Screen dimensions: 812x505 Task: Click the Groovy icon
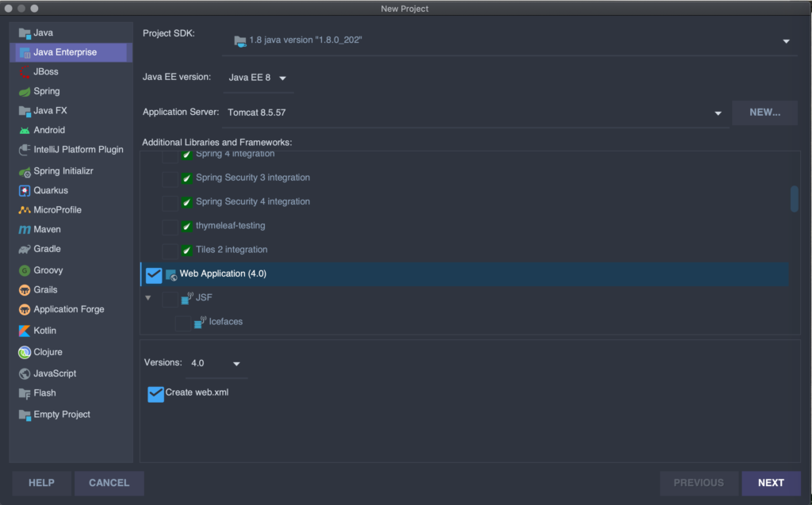(25, 270)
